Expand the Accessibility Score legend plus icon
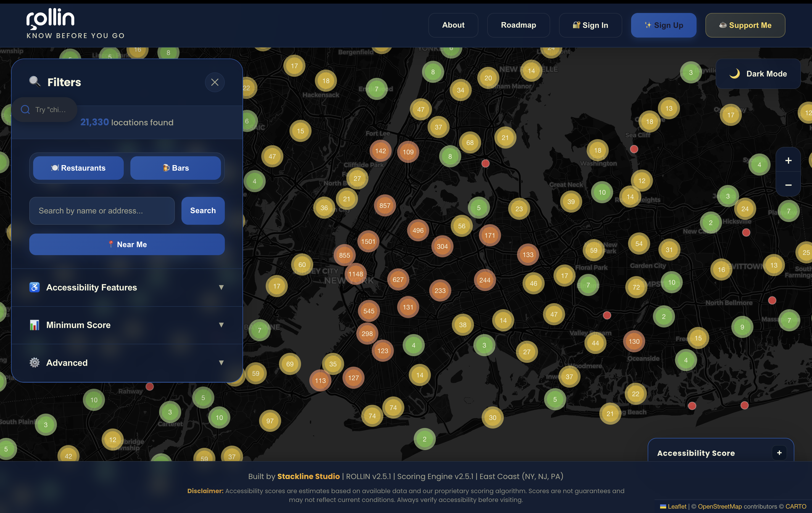Viewport: 812px width, 513px height. 779,453
